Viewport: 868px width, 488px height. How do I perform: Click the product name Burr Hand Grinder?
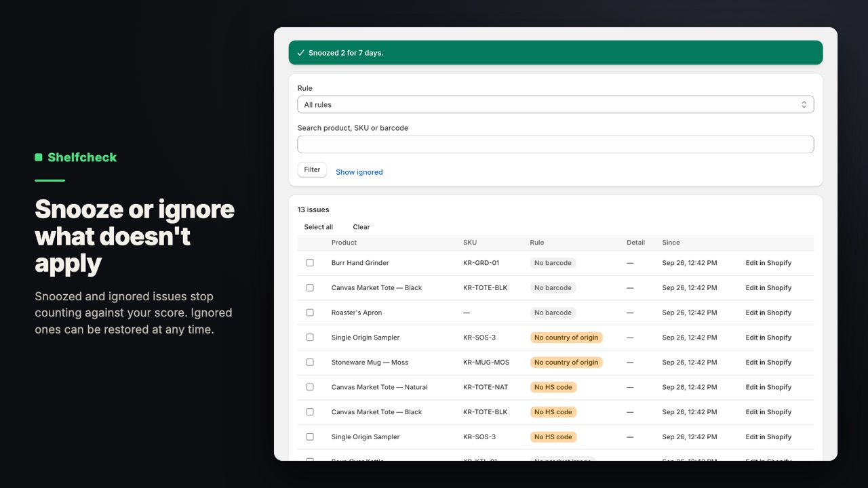click(360, 263)
